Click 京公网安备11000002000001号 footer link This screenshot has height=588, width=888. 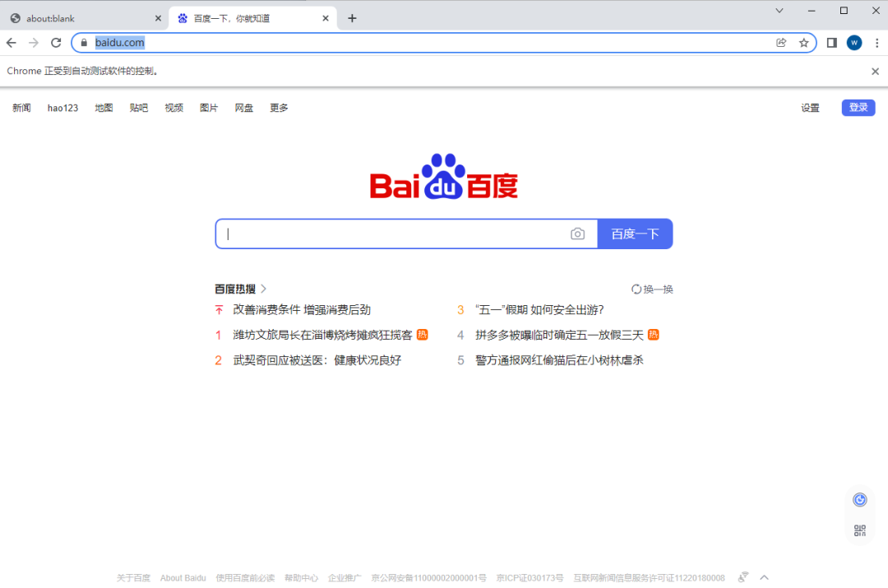428,578
